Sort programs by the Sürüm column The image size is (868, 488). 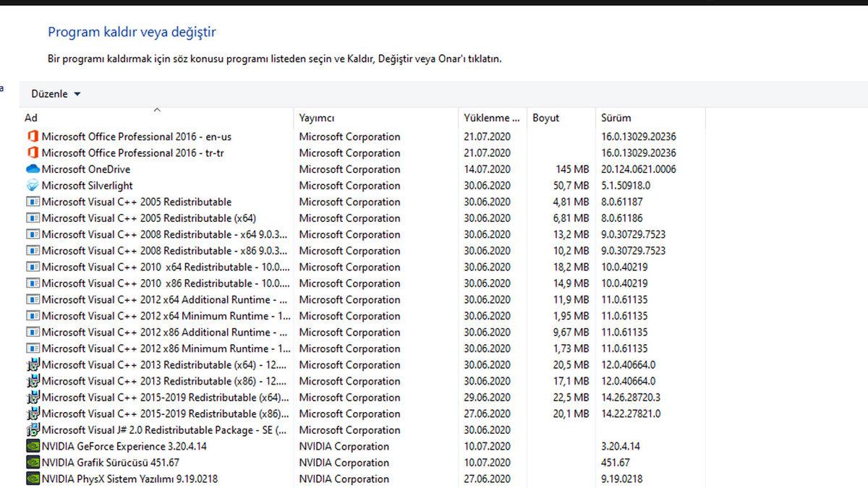[x=616, y=118]
